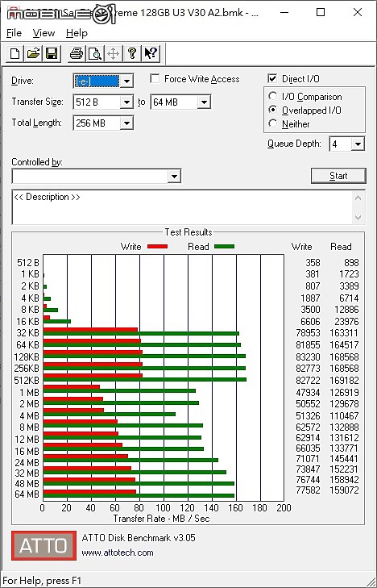The height and width of the screenshot is (588, 377).
Task: Open the Controlled by dropdown
Action: pyautogui.click(x=174, y=177)
